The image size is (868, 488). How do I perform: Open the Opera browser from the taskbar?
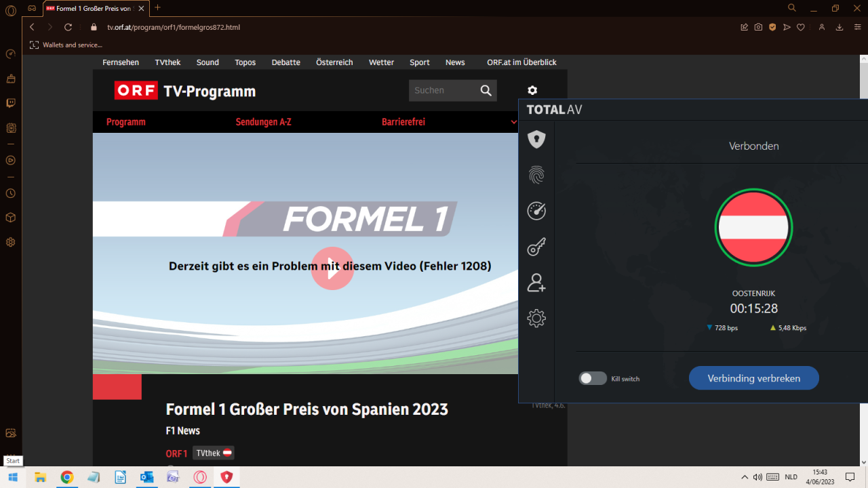(x=200, y=477)
